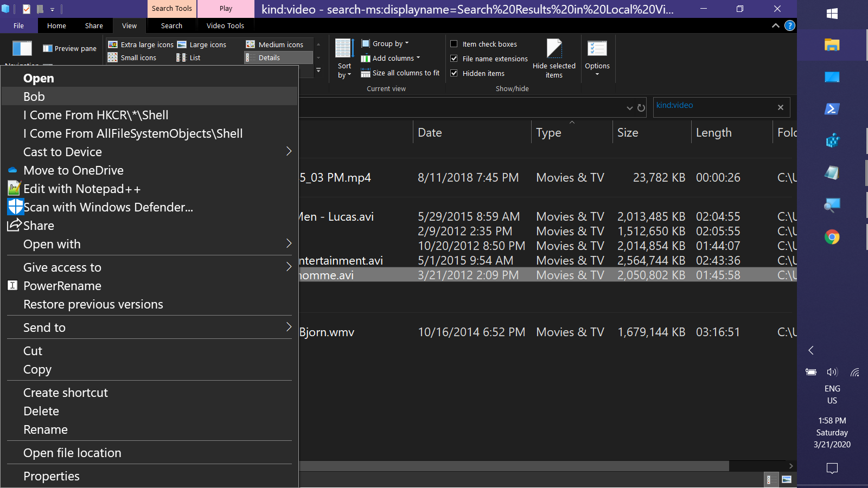Choose Edit with Notepad++ menu entry
868x488 pixels.
tap(150, 189)
